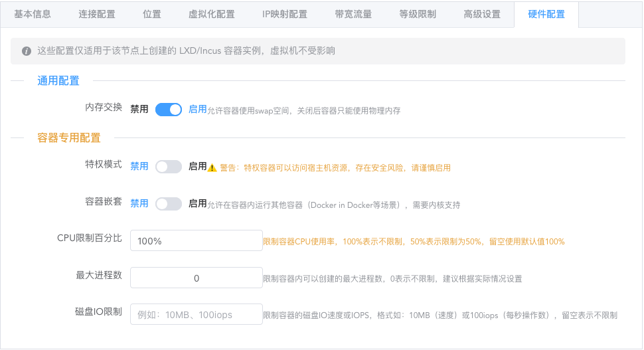Screen dimensions: 644x350
Task: Click the CPU限制百分比 input field
Action: click(197, 241)
